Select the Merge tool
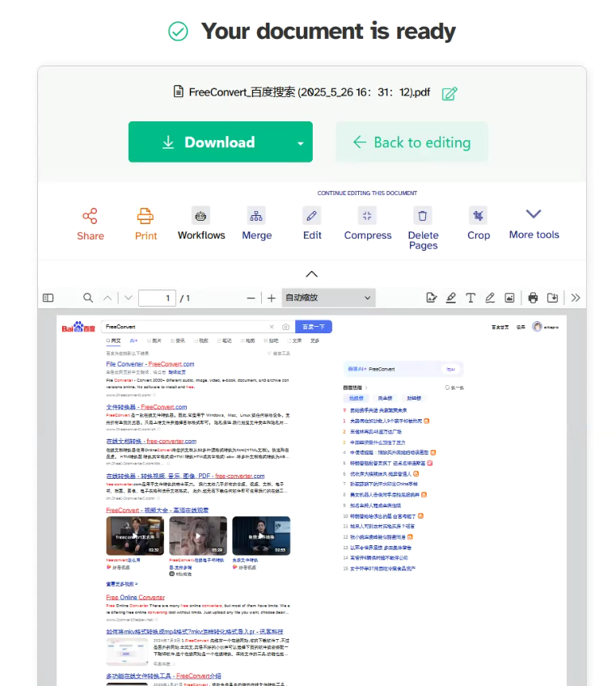 click(x=256, y=223)
